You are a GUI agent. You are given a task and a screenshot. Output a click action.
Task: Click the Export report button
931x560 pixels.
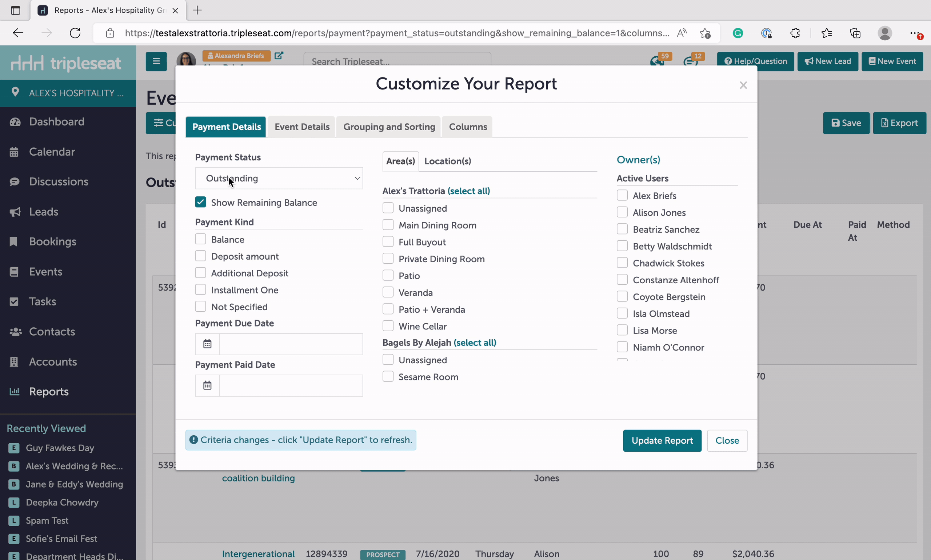(x=899, y=123)
